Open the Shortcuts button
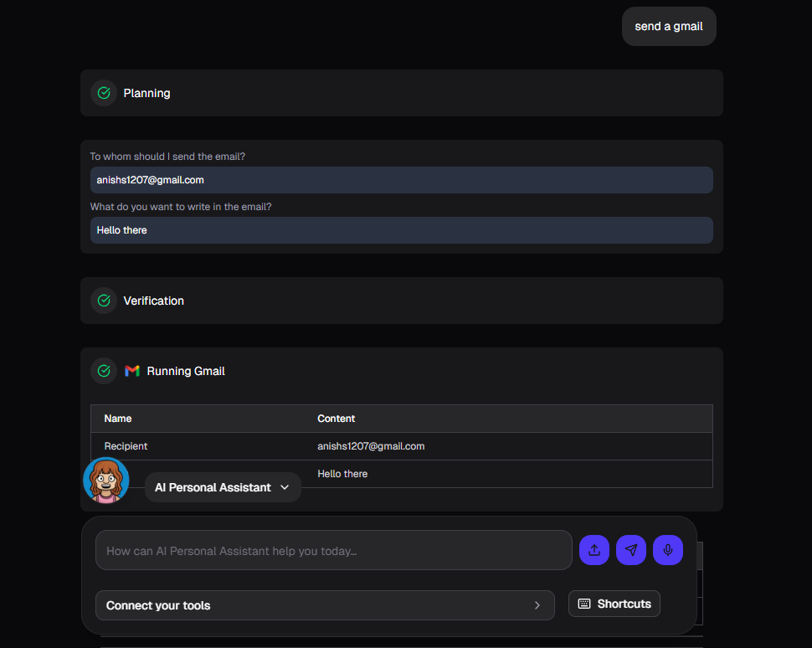 coord(614,604)
